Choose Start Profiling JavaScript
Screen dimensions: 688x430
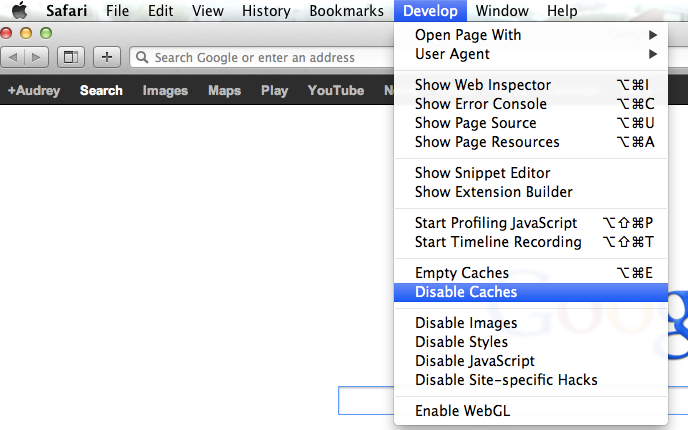(x=531, y=223)
